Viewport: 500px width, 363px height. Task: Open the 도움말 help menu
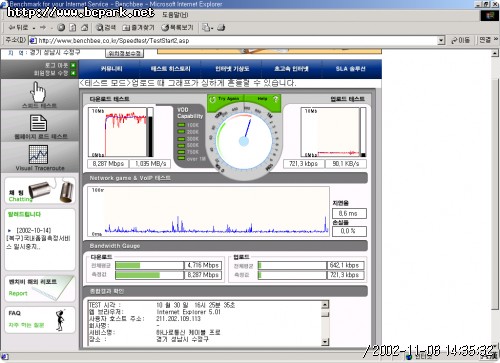[175, 15]
